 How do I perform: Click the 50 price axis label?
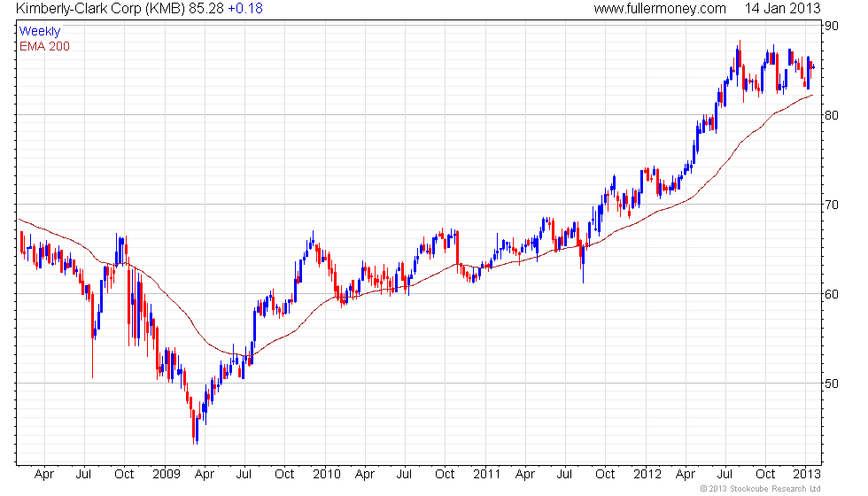coord(832,383)
